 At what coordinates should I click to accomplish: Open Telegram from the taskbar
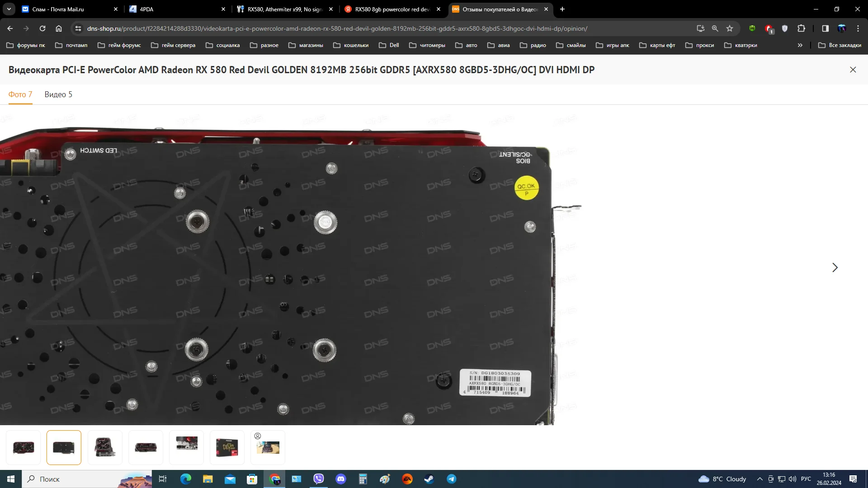click(451, 479)
